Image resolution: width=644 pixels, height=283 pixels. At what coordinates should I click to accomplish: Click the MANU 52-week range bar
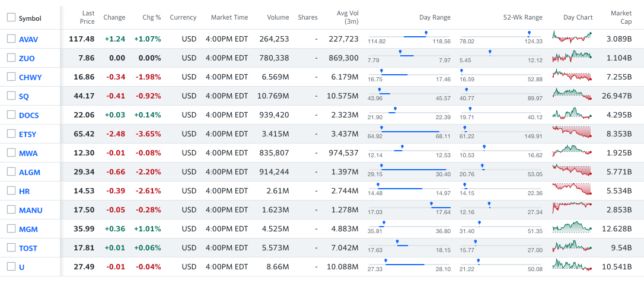point(501,208)
